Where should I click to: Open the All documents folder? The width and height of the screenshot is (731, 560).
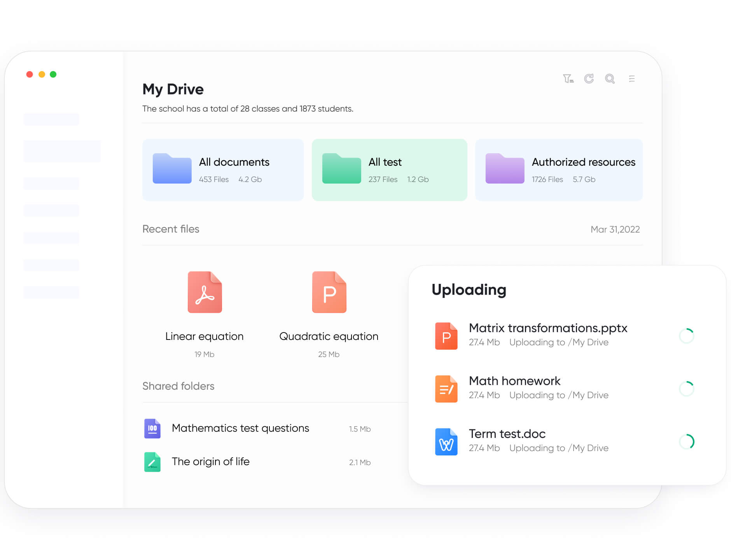(x=223, y=170)
